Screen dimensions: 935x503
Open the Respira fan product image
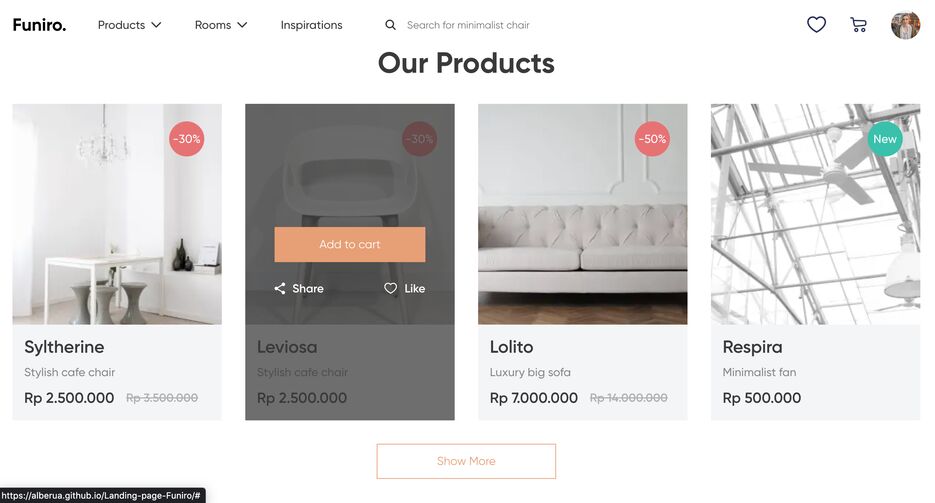click(815, 215)
